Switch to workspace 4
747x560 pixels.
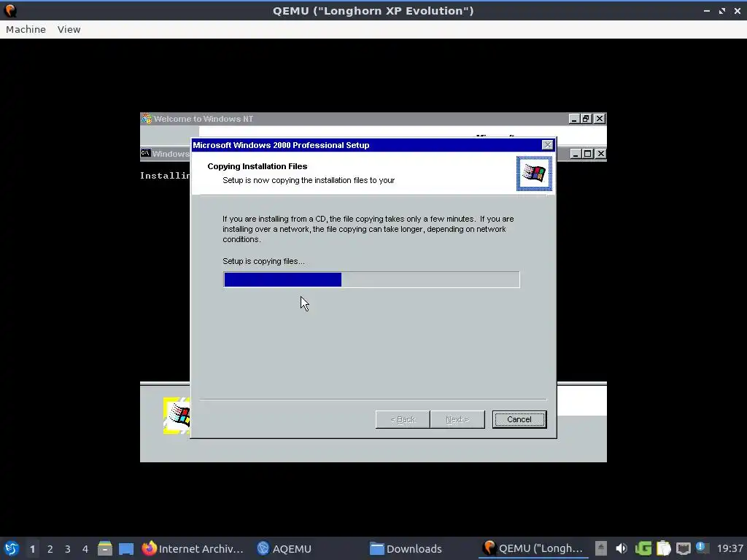click(x=85, y=549)
